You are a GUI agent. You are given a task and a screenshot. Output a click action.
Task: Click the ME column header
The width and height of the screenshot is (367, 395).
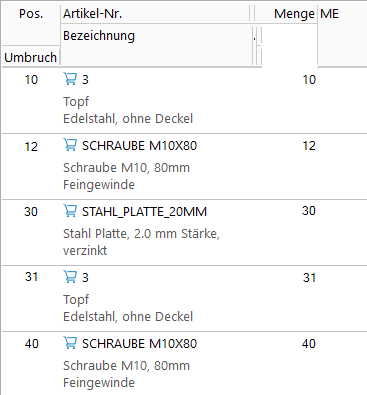pyautogui.click(x=329, y=14)
